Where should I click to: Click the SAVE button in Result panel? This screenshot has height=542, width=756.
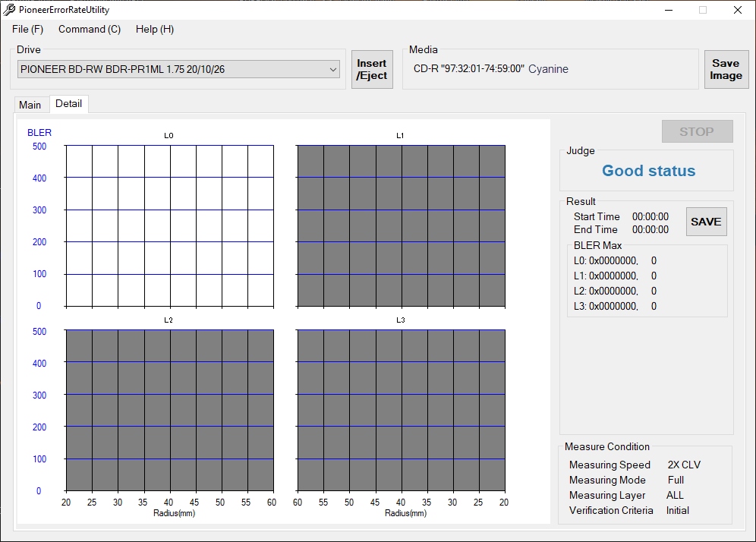[705, 222]
